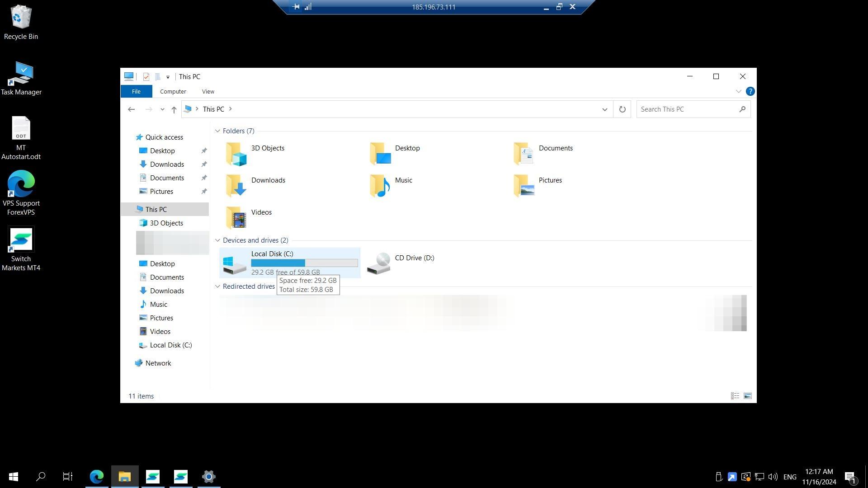Launch Task Manager desktop shortcut
This screenshot has width=868, height=488.
[x=21, y=78]
